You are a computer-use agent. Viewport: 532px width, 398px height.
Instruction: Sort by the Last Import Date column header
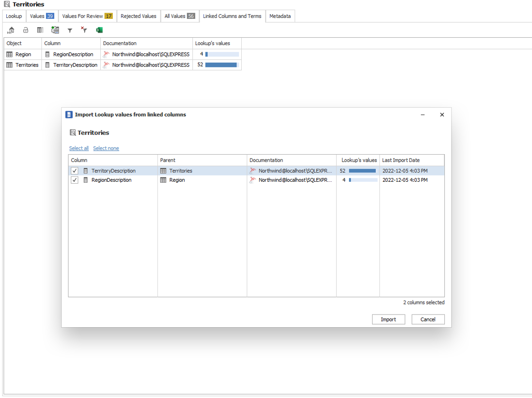click(411, 160)
